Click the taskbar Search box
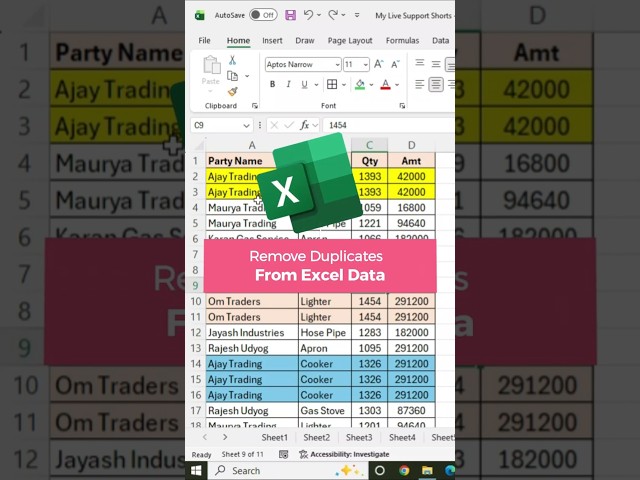This screenshot has width=640, height=480. (288, 471)
